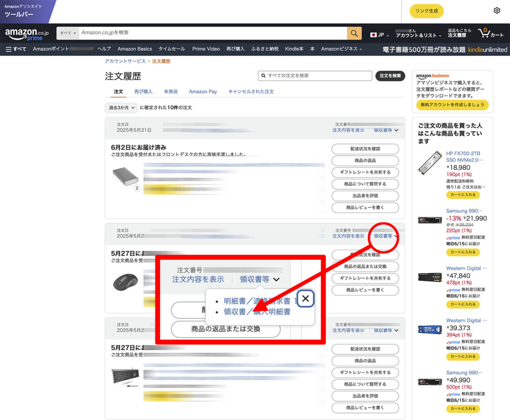Click 無料アカウントを作成しましょう button

click(x=452, y=105)
